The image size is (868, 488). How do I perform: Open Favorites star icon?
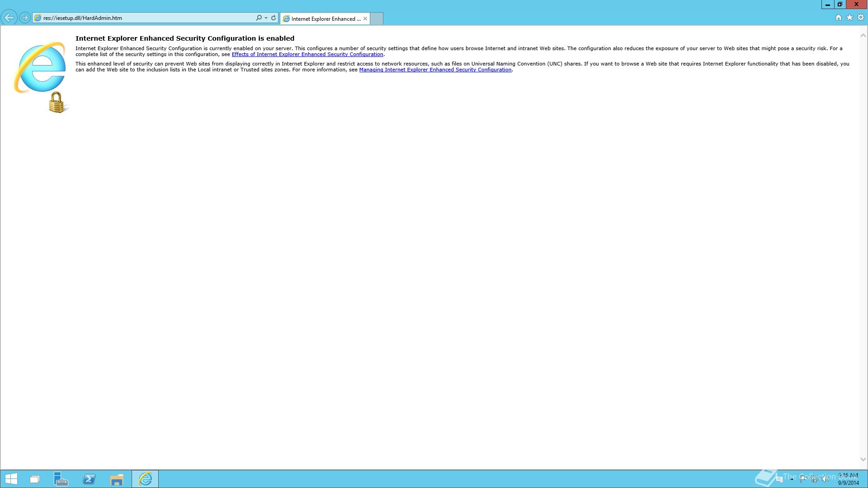tap(849, 18)
